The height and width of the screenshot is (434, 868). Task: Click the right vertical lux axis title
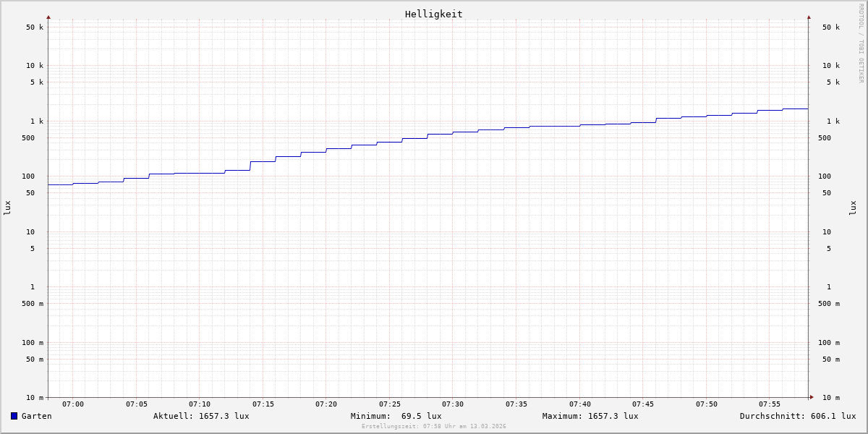click(854, 208)
